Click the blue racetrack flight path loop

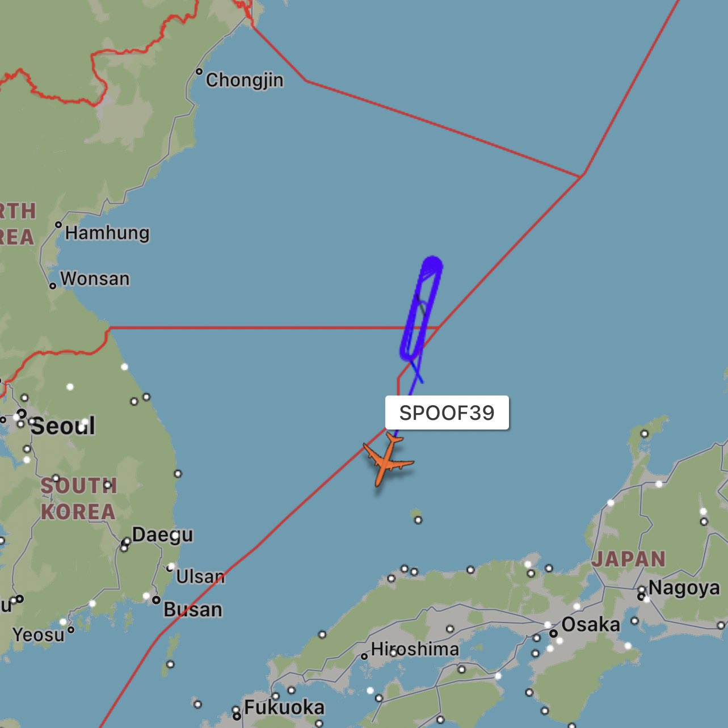point(421,308)
